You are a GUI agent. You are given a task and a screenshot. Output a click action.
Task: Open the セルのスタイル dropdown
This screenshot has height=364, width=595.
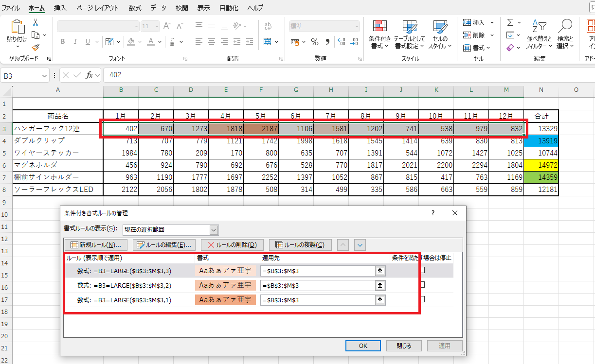[x=440, y=35]
